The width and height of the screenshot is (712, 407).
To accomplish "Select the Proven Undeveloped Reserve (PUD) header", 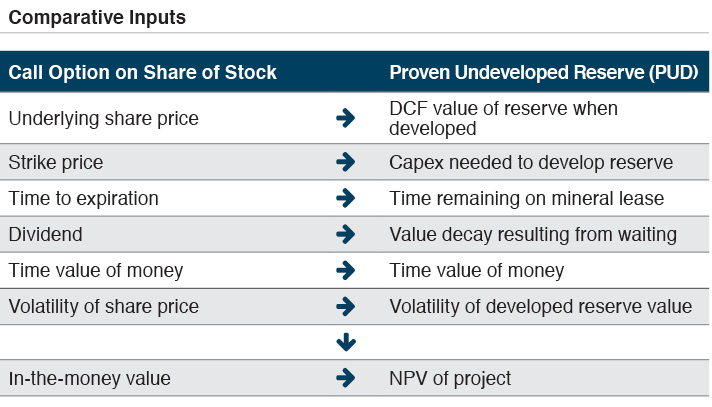I will click(x=543, y=72).
